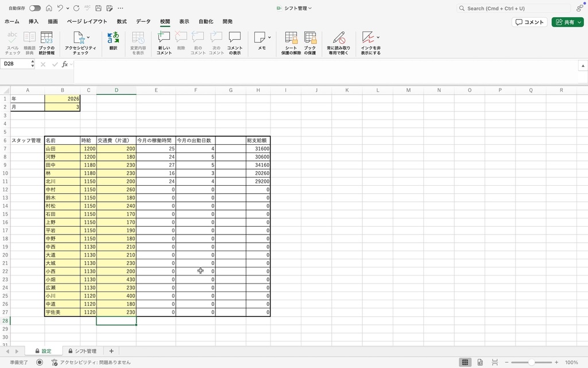Click the macro record status icon
588x368 pixels.
40,362
